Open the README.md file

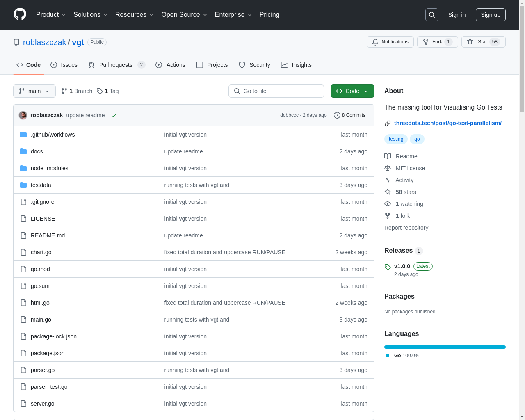[48, 235]
